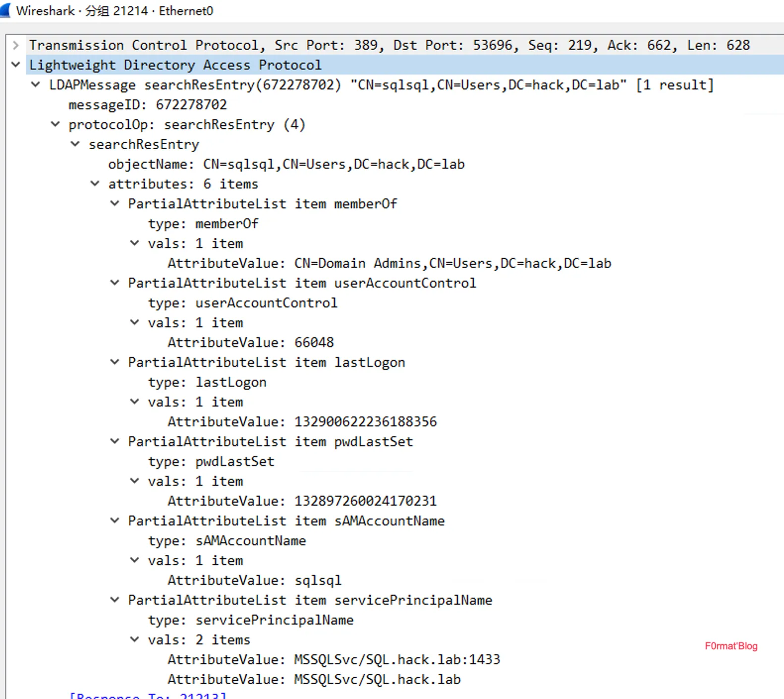The height and width of the screenshot is (699, 784).
Task: Click the Wireshark shark fin icon
Action: 5,10
